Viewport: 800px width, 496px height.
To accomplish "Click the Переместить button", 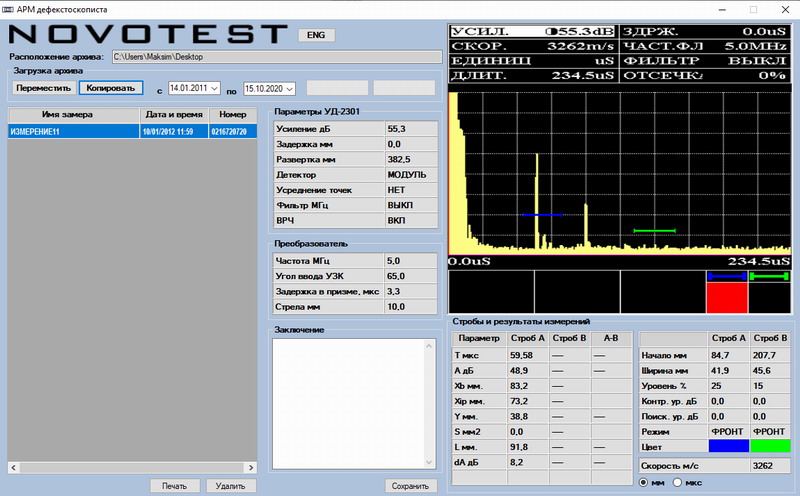I will 42,88.
